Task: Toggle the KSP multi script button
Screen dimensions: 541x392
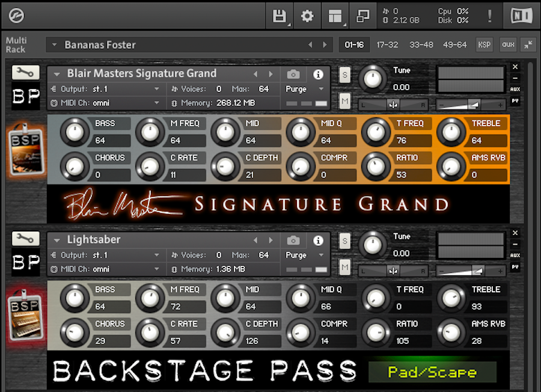Action: [x=484, y=44]
